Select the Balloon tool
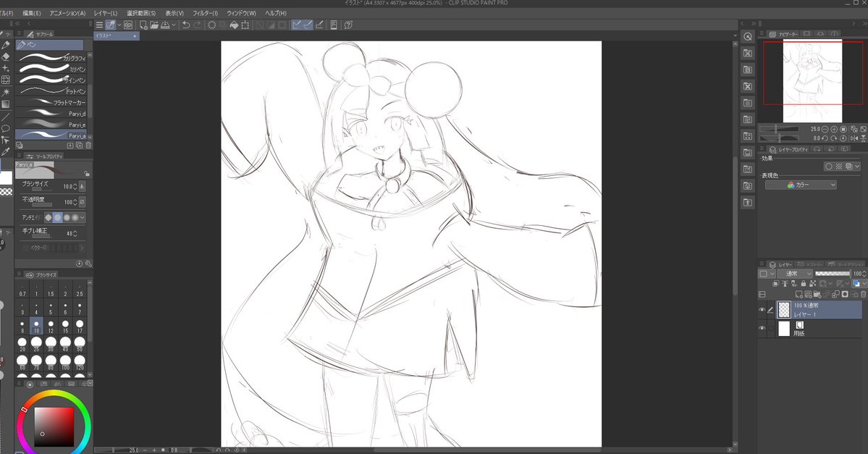 click(x=6, y=128)
